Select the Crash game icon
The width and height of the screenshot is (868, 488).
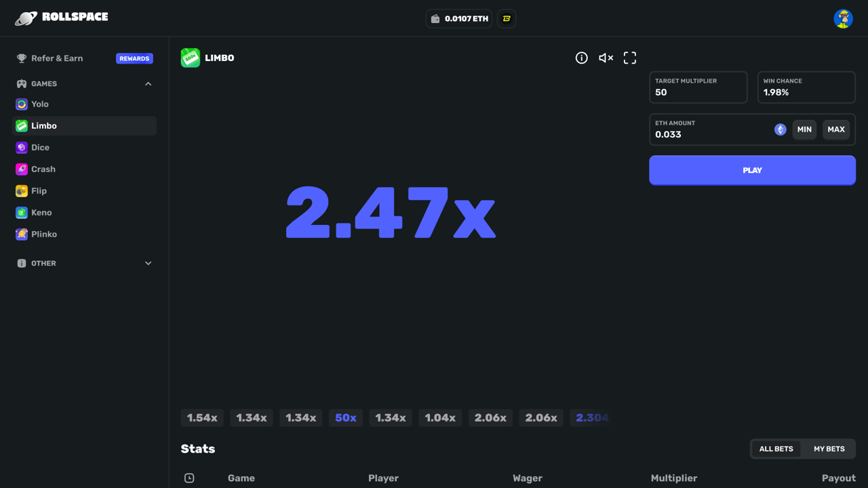22,169
